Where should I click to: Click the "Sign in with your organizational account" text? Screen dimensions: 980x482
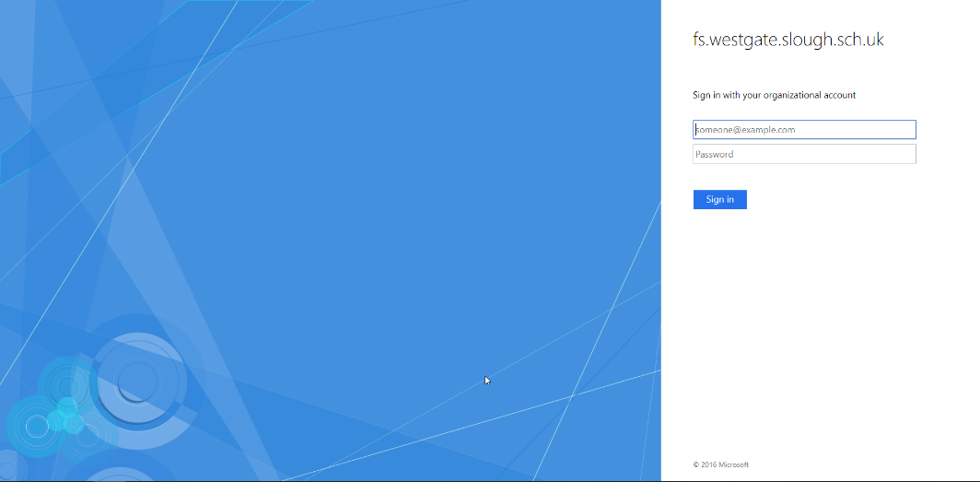click(775, 95)
